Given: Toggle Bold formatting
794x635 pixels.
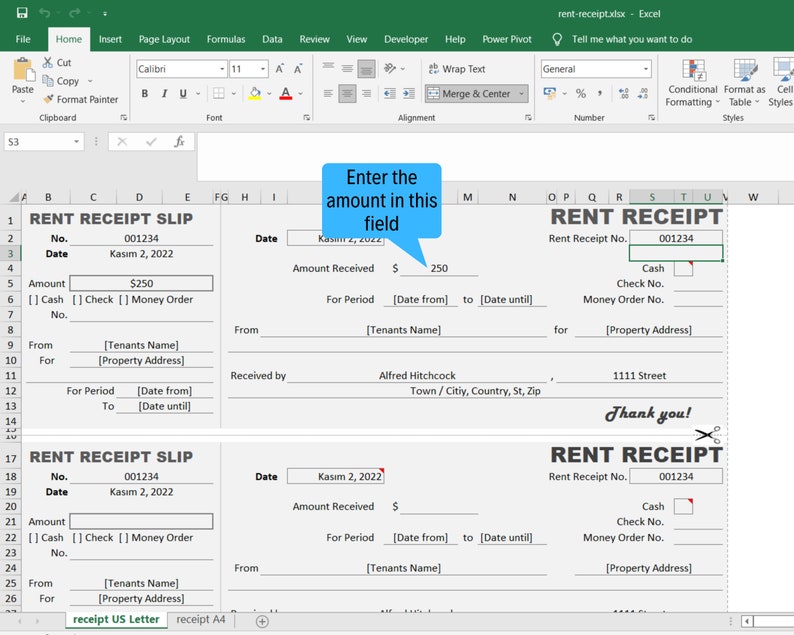Looking at the screenshot, I should 145,93.
